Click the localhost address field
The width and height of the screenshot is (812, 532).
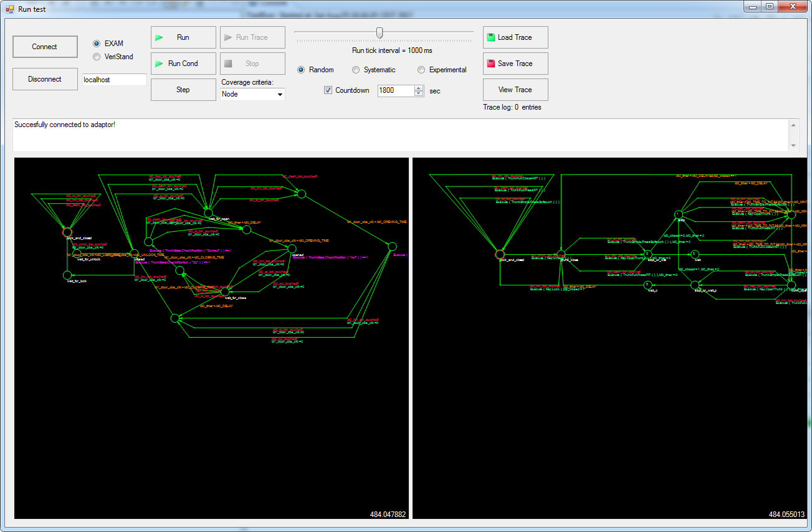click(115, 80)
